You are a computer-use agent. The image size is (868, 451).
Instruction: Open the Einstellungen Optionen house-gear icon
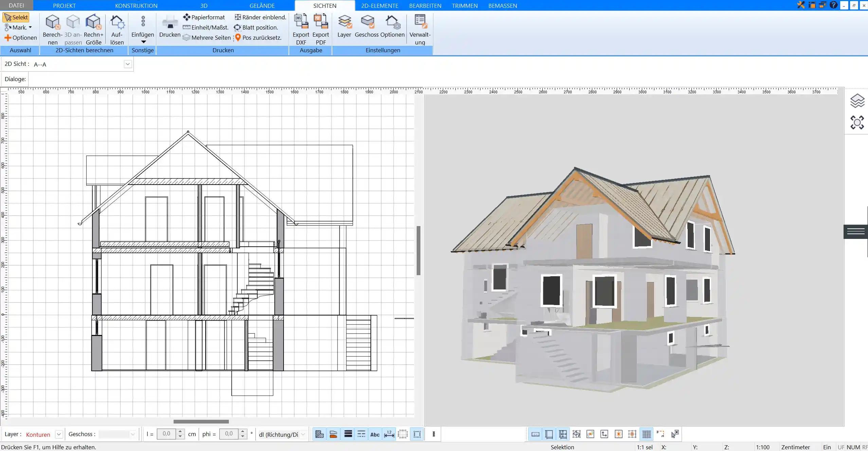coord(393,22)
